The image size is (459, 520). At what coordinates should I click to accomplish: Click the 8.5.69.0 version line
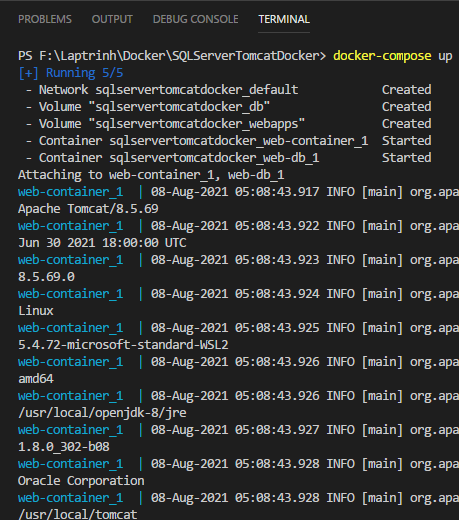(x=46, y=277)
